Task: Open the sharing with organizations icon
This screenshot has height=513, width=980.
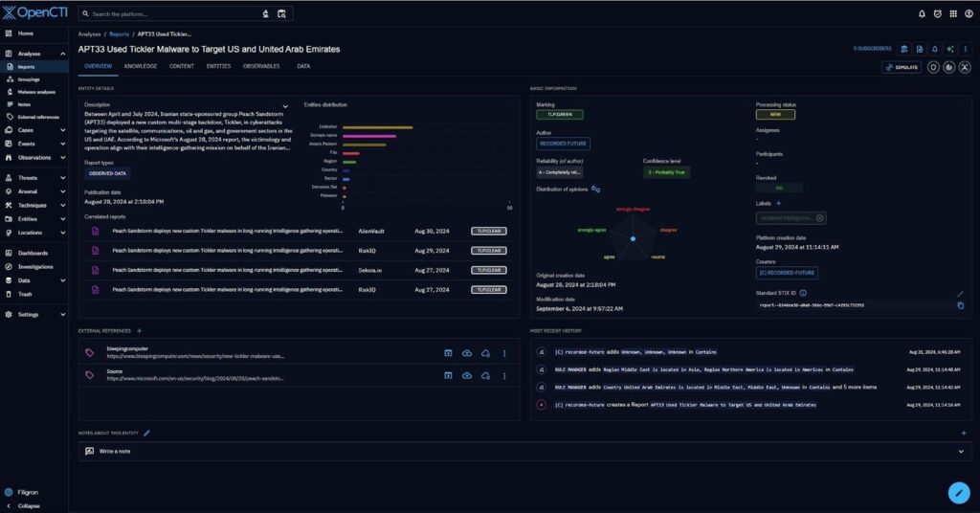Action: coord(903,49)
